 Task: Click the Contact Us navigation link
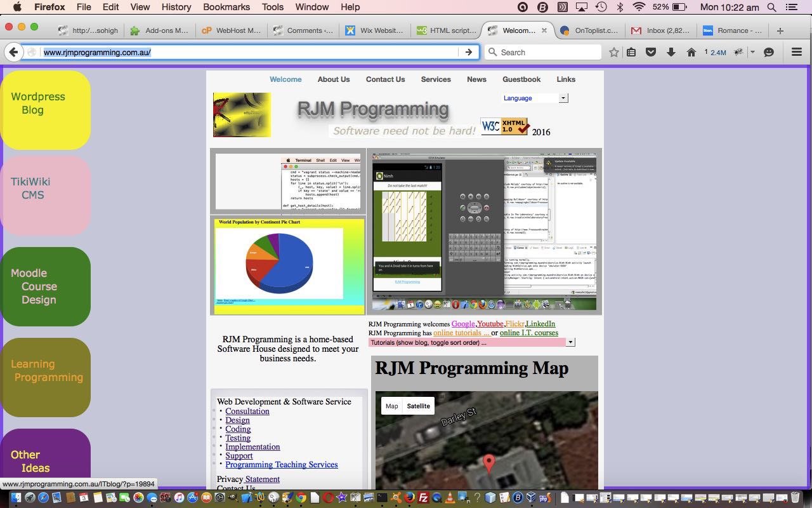click(x=385, y=79)
